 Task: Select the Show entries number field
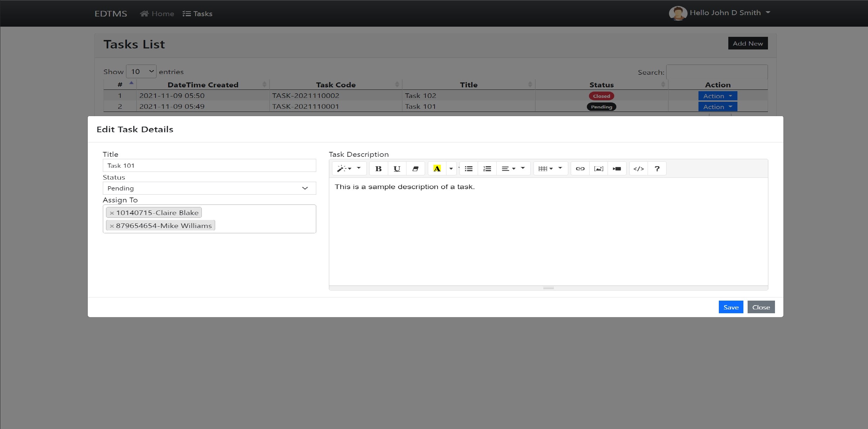tap(141, 71)
